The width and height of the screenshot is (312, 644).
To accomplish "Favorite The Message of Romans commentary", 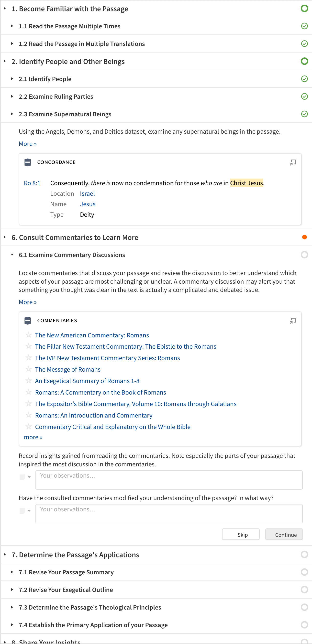I will point(29,369).
